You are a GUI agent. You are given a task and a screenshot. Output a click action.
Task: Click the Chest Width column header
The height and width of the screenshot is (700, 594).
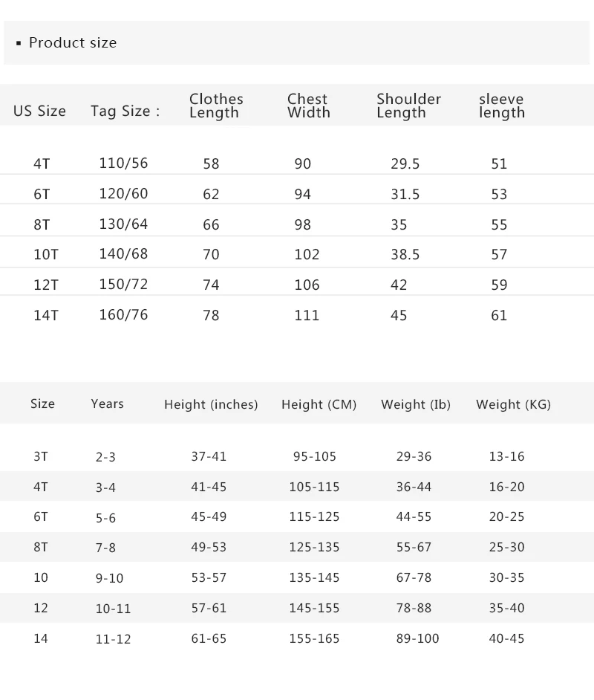[x=308, y=106]
